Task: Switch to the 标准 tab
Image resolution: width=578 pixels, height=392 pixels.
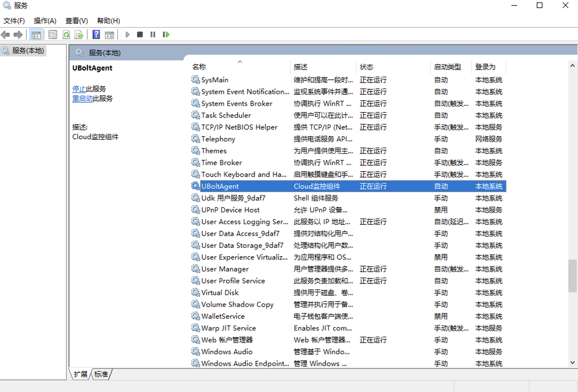Action: coord(101,374)
